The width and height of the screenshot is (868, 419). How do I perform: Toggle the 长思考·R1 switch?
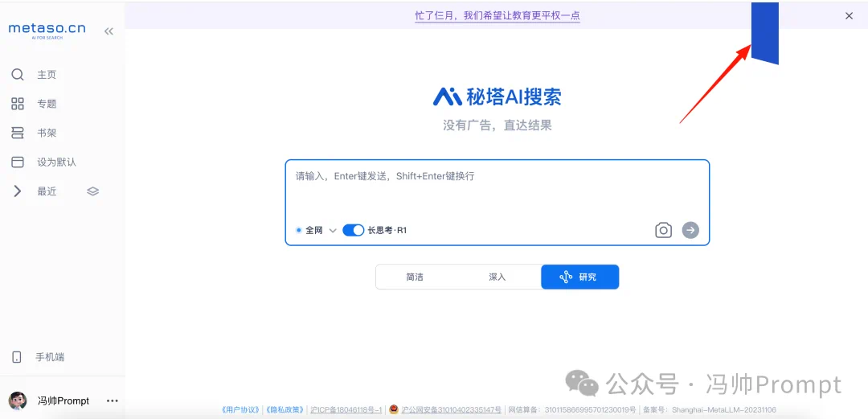click(353, 230)
